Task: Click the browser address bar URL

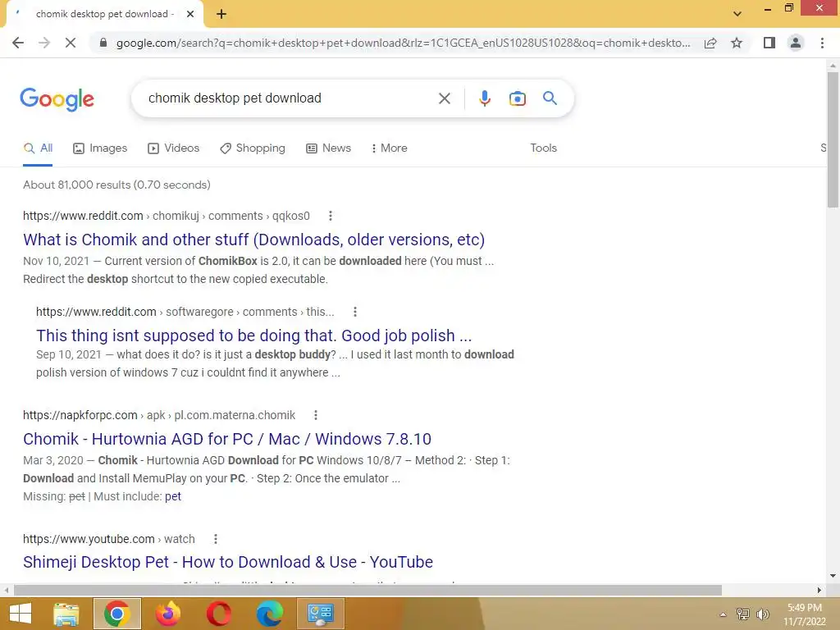Action: (403, 43)
